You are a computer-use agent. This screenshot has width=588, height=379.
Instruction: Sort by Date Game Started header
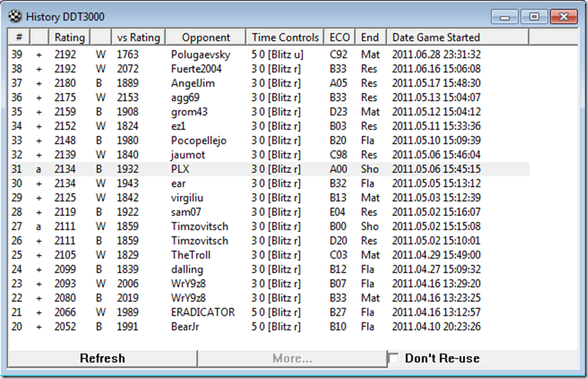458,37
